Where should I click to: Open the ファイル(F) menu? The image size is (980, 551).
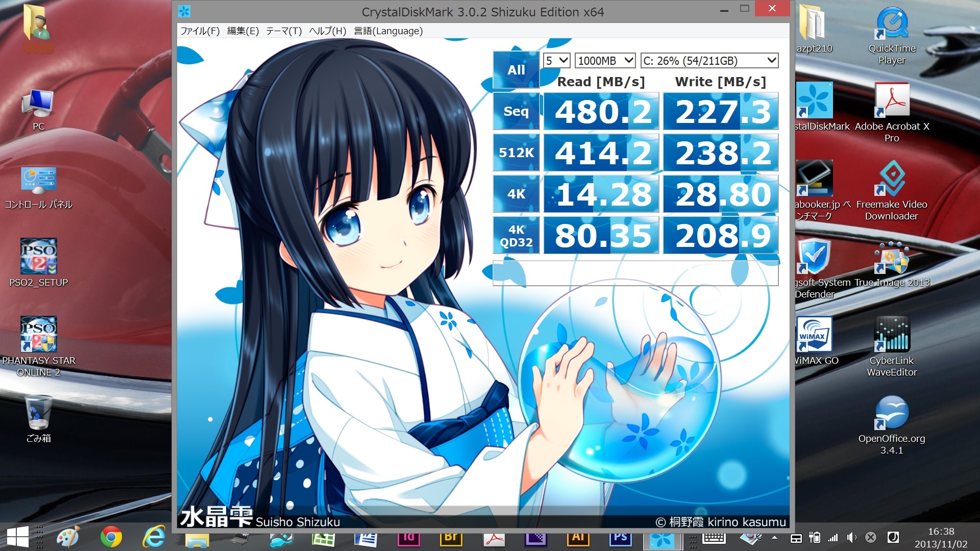200,31
